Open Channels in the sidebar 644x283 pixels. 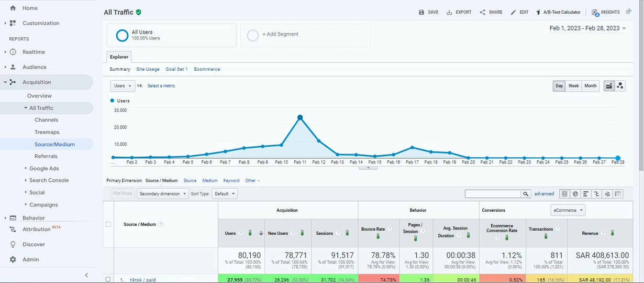click(47, 120)
